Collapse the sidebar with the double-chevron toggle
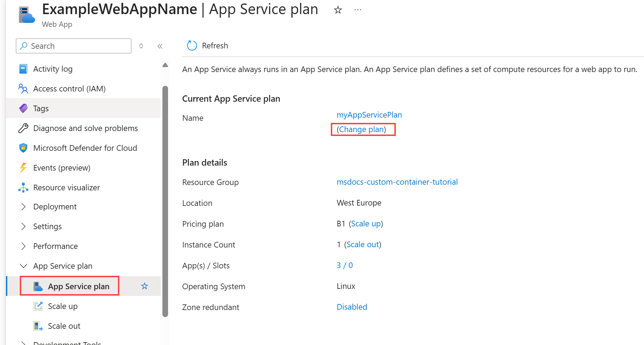This screenshot has width=644, height=345. pos(160,46)
